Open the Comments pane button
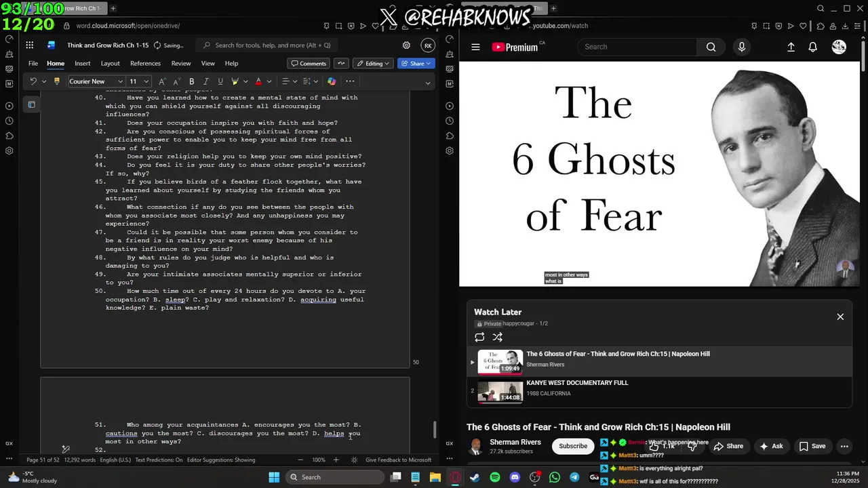The height and width of the screenshot is (488, 868). tap(309, 63)
